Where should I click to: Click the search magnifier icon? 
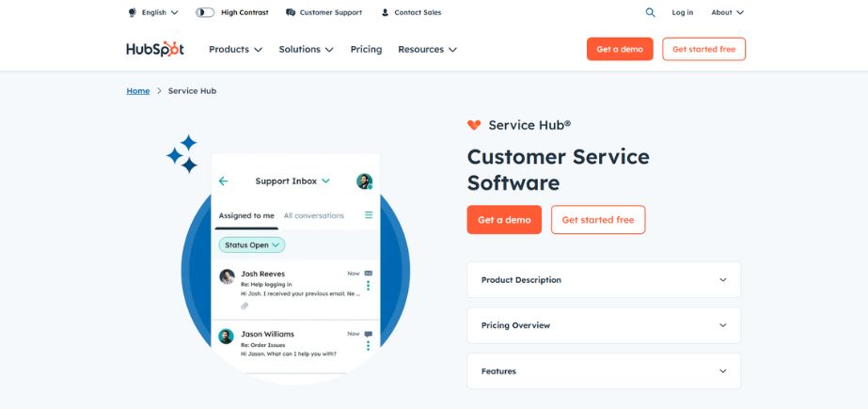point(650,12)
